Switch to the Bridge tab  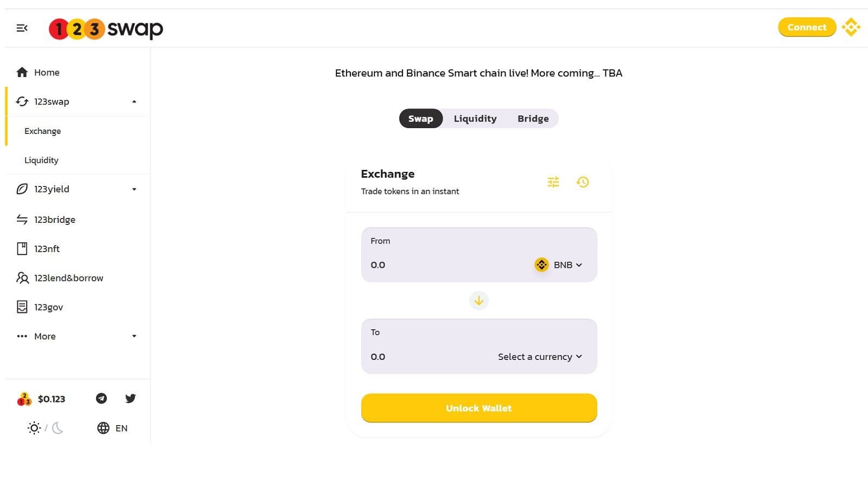[x=533, y=119]
